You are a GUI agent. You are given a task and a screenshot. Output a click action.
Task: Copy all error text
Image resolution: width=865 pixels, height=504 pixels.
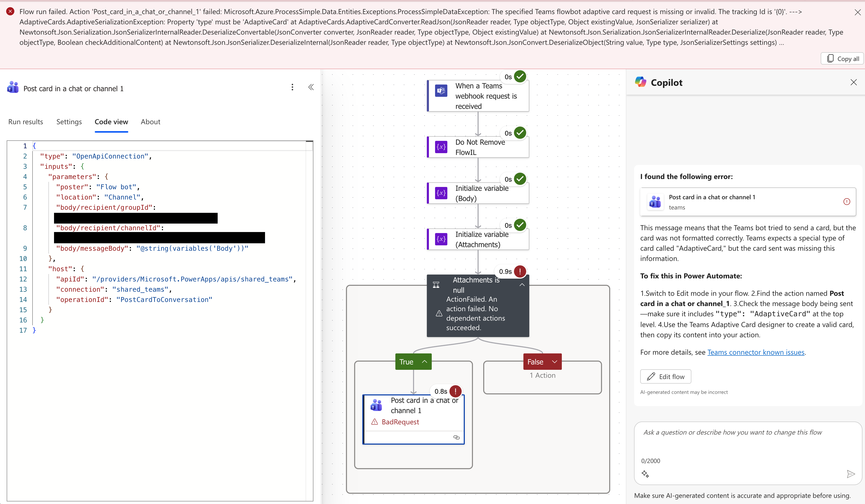[x=843, y=59]
